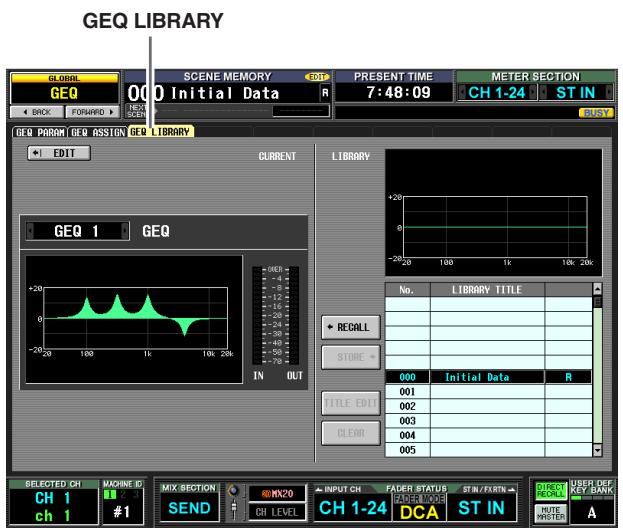Screen dimensions: 623x531
Task: Click the scene memory EDIT indicator
Action: (x=317, y=77)
